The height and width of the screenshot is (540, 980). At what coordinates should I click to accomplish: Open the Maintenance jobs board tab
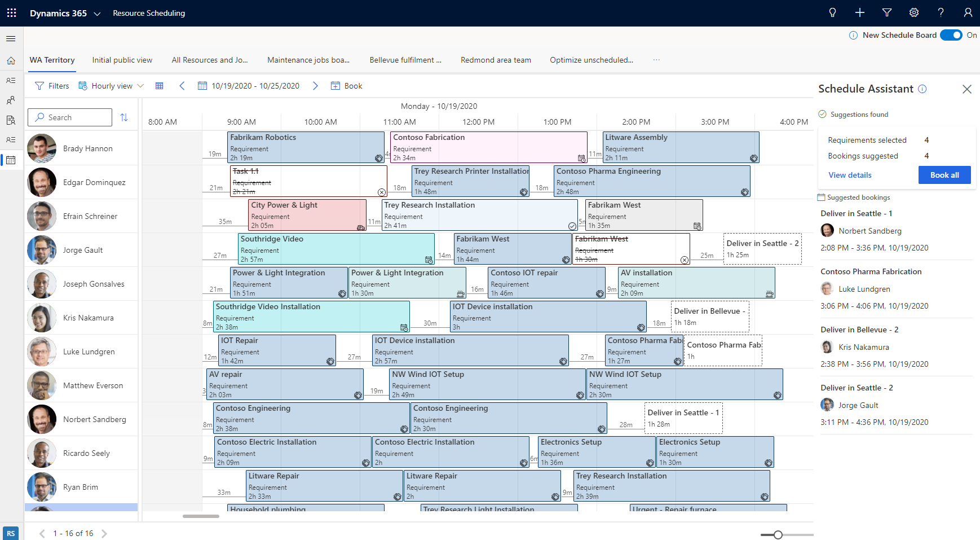(x=308, y=60)
